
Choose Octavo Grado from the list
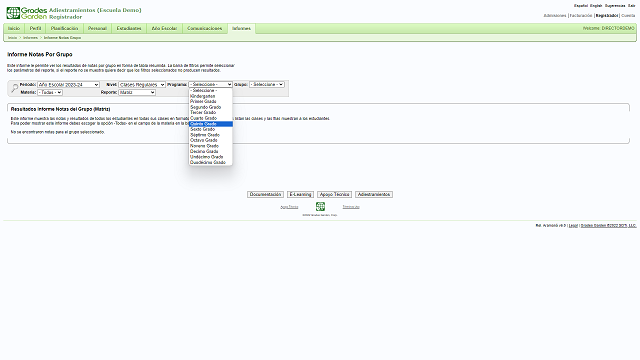[x=211, y=140]
